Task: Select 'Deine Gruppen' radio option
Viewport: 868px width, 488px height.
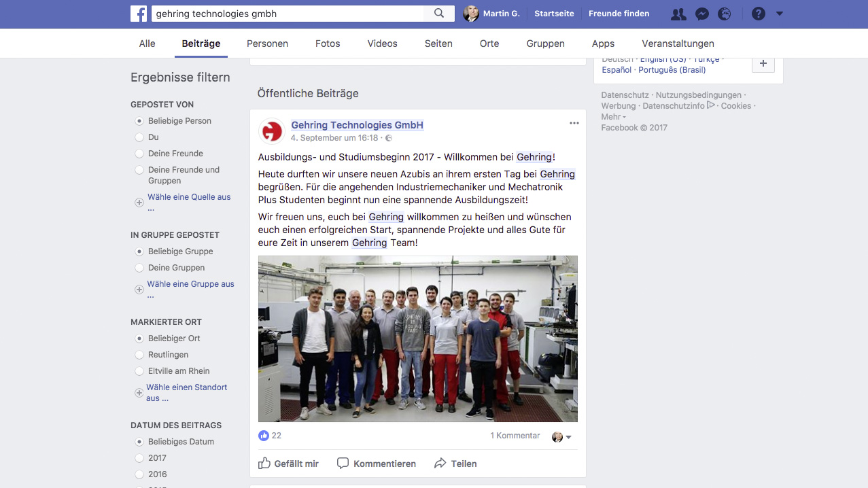Action: [x=139, y=268]
